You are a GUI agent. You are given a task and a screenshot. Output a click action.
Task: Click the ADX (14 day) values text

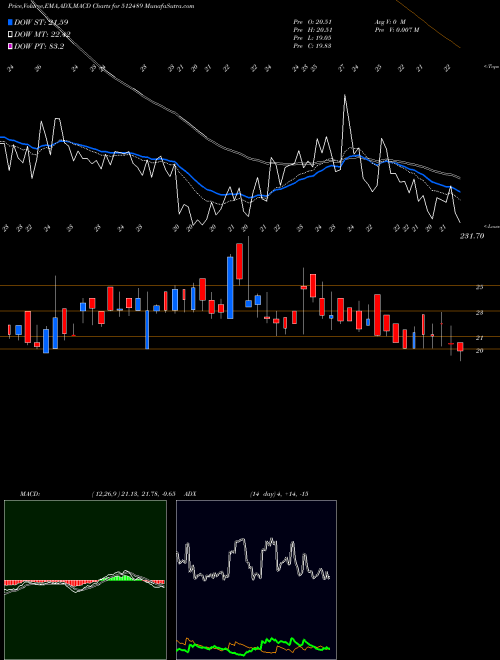(x=279, y=494)
